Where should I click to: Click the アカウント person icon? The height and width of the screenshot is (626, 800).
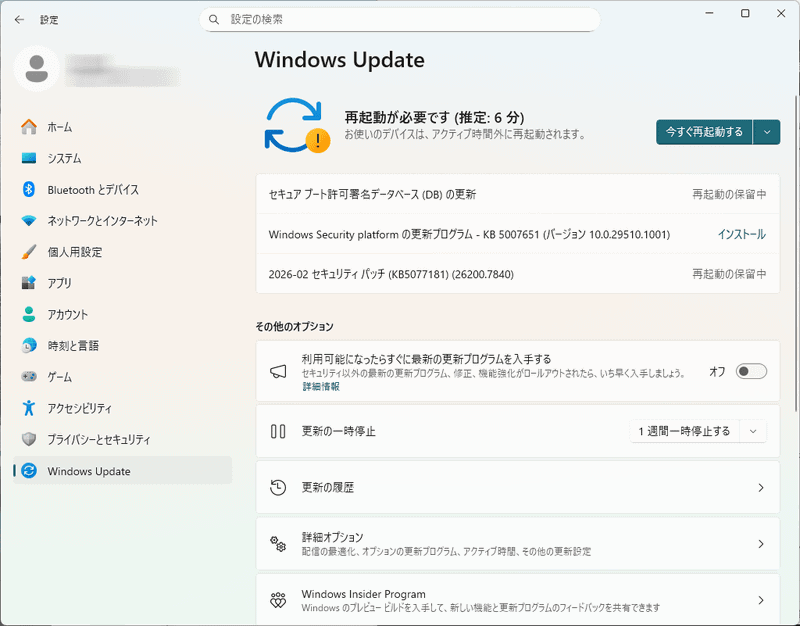tap(29, 314)
